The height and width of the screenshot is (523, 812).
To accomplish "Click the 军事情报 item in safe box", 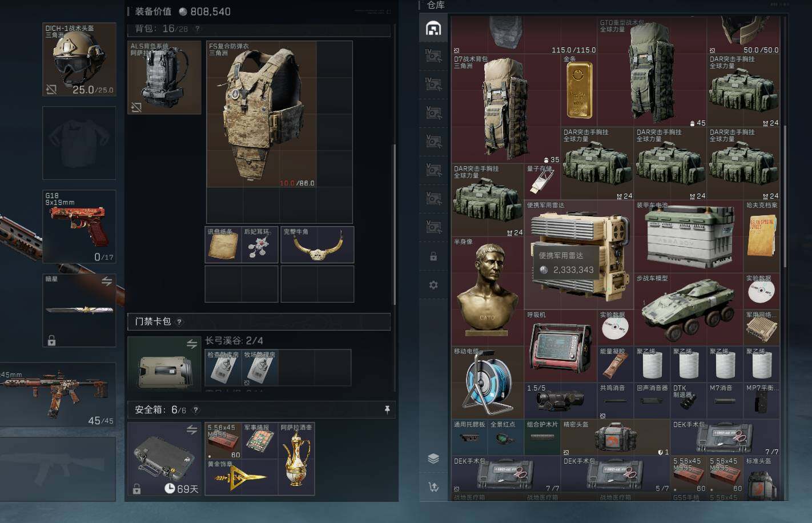I will [x=260, y=440].
